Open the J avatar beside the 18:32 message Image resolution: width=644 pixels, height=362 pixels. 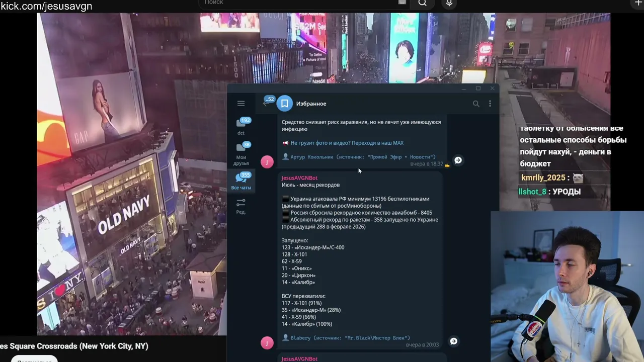pos(267,161)
